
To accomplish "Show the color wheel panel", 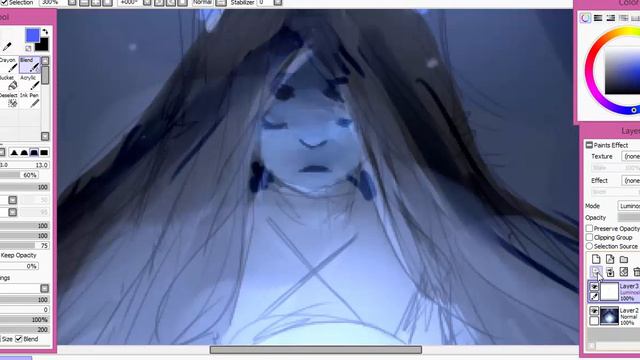I will pyautogui.click(x=585, y=18).
